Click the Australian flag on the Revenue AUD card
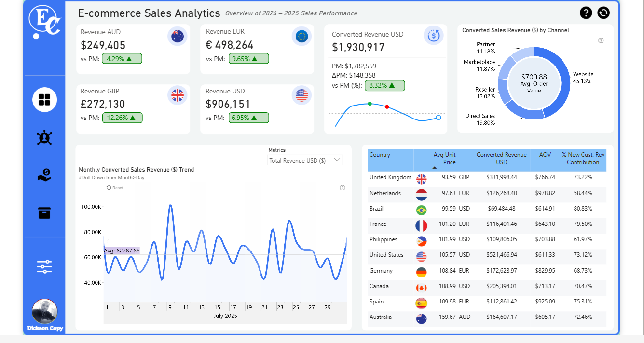 click(178, 36)
